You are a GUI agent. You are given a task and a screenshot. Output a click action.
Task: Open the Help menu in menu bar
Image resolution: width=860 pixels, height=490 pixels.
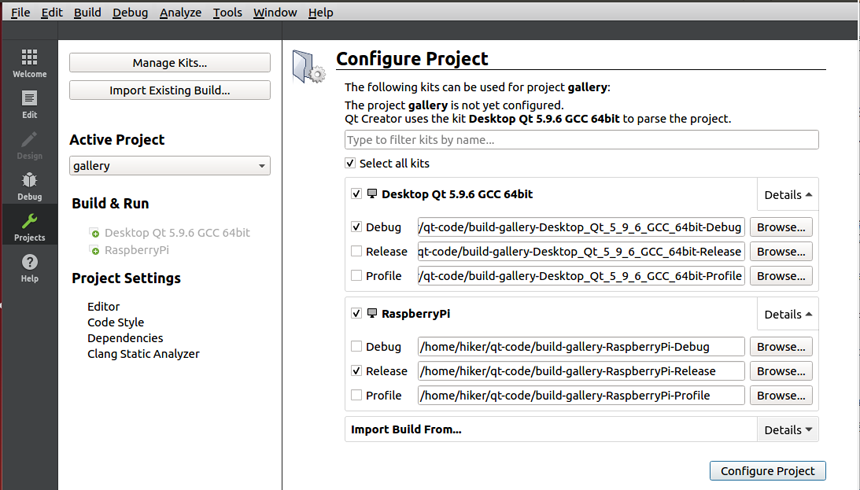[x=320, y=12]
